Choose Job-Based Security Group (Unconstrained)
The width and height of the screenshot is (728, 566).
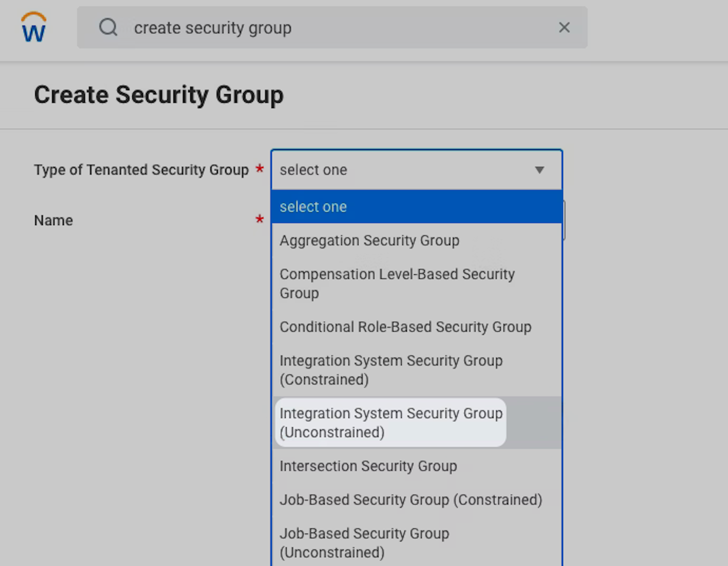[x=364, y=543]
